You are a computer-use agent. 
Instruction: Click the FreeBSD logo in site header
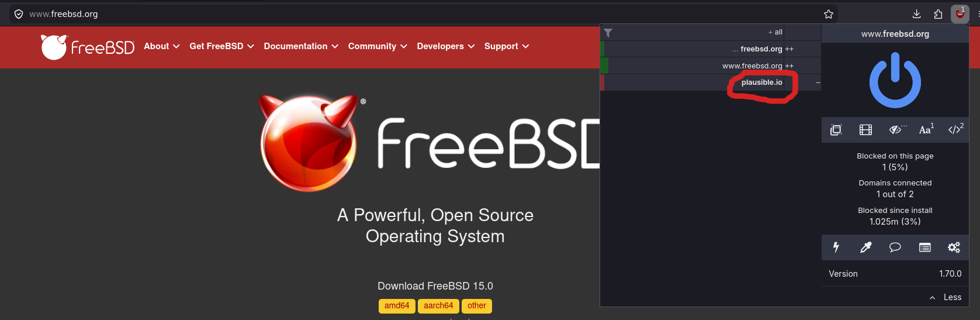pos(88,47)
